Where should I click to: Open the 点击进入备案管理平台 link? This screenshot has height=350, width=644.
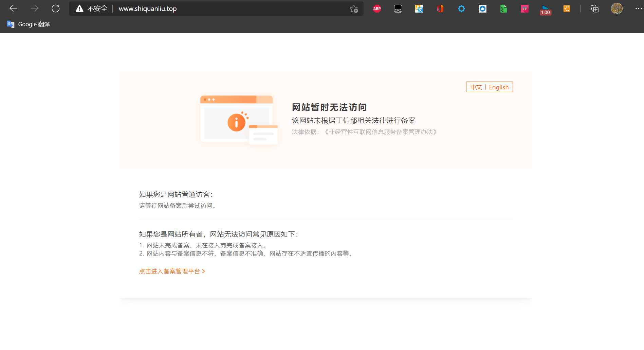coord(172,271)
